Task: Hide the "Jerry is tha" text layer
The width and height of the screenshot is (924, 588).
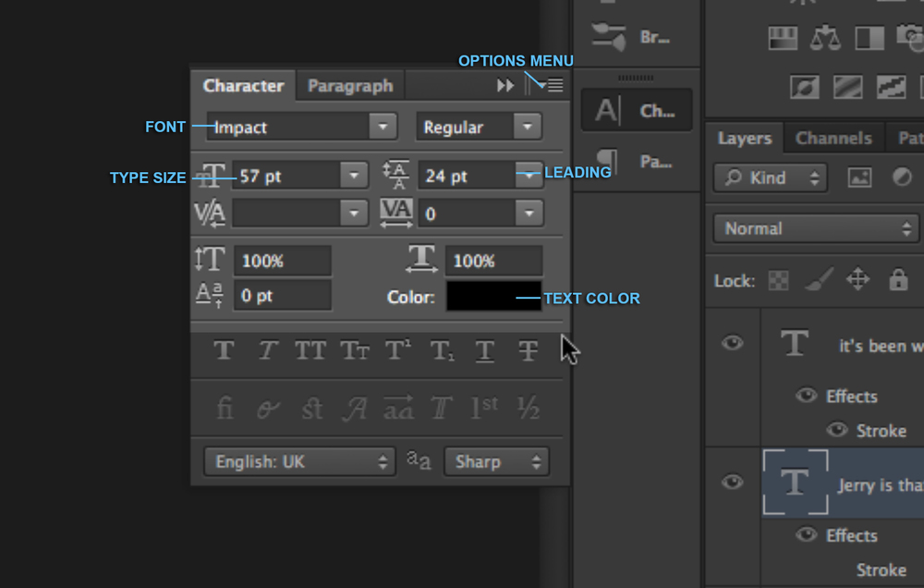Action: (x=733, y=482)
